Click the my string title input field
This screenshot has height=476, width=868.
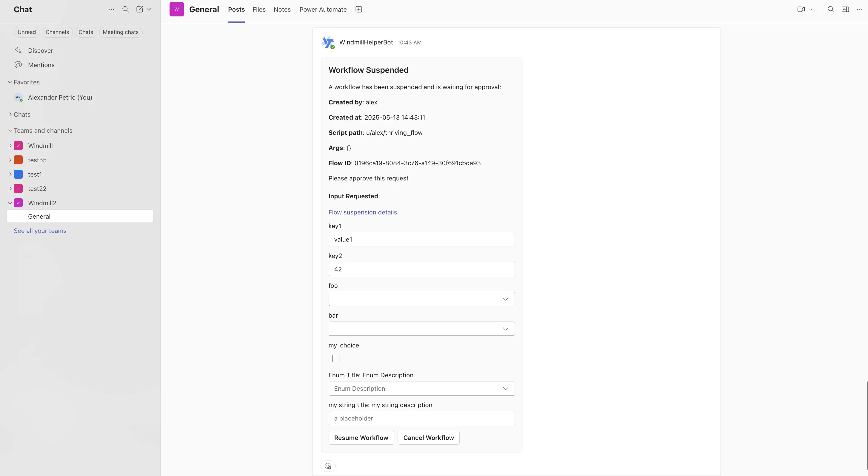[421, 418]
